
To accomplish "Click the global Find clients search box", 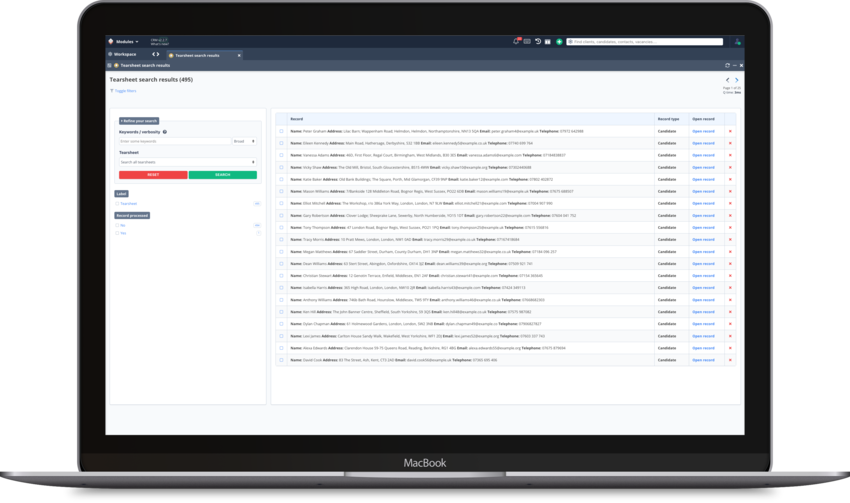I will 645,42.
